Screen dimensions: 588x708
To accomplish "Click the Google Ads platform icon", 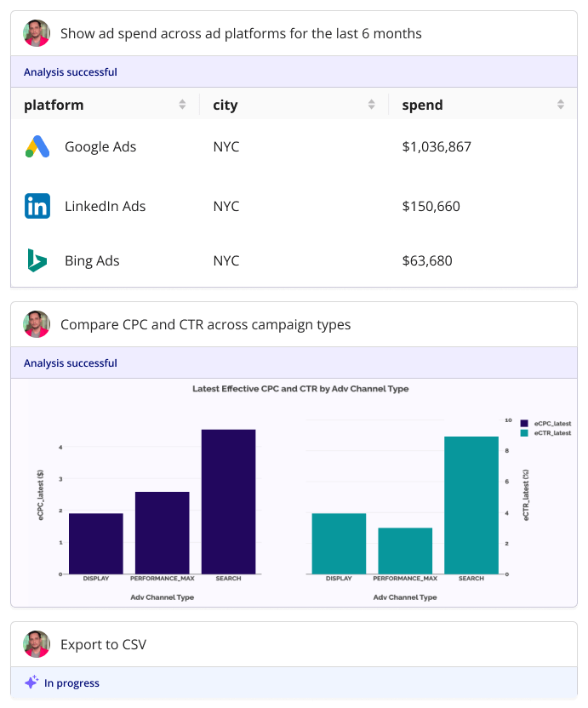I will pos(36,146).
